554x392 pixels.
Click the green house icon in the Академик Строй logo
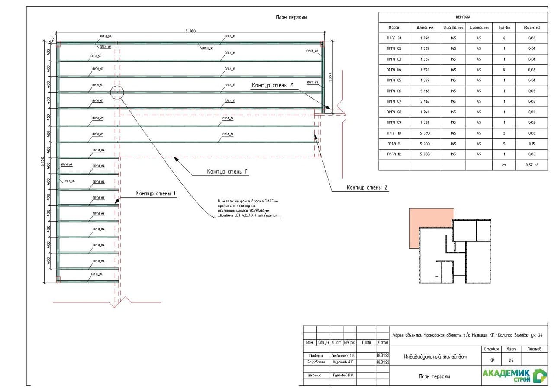tap(539, 375)
